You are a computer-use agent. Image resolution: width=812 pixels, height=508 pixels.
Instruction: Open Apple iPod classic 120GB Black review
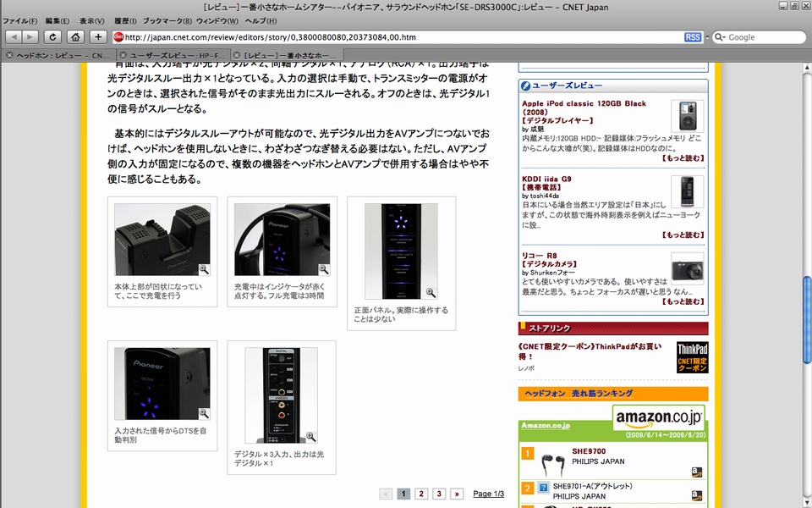584,108
